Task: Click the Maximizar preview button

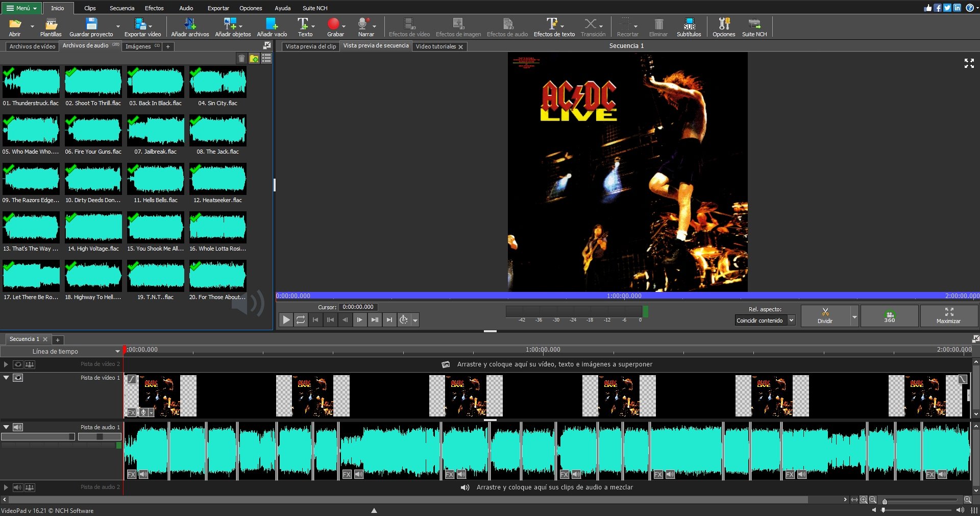Action: [x=948, y=316]
